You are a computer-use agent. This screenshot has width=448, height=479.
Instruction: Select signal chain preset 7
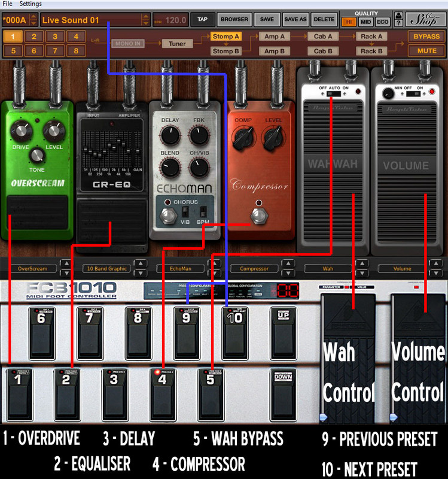(55, 51)
